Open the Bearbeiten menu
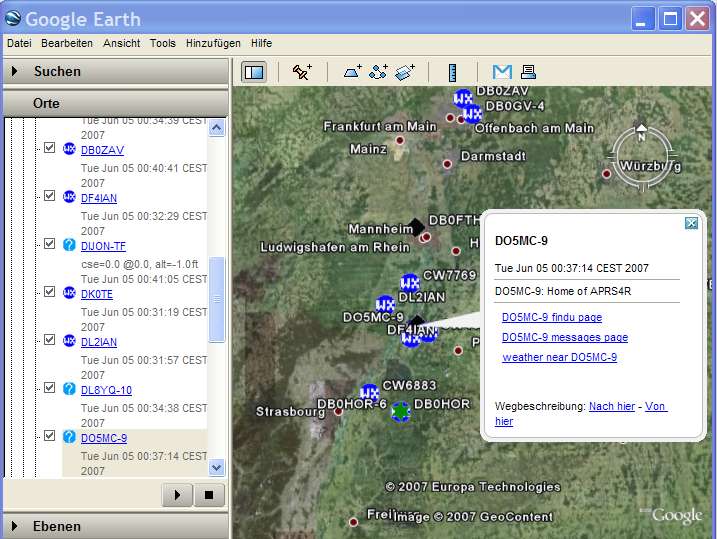This screenshot has width=717, height=539. pyautogui.click(x=67, y=43)
